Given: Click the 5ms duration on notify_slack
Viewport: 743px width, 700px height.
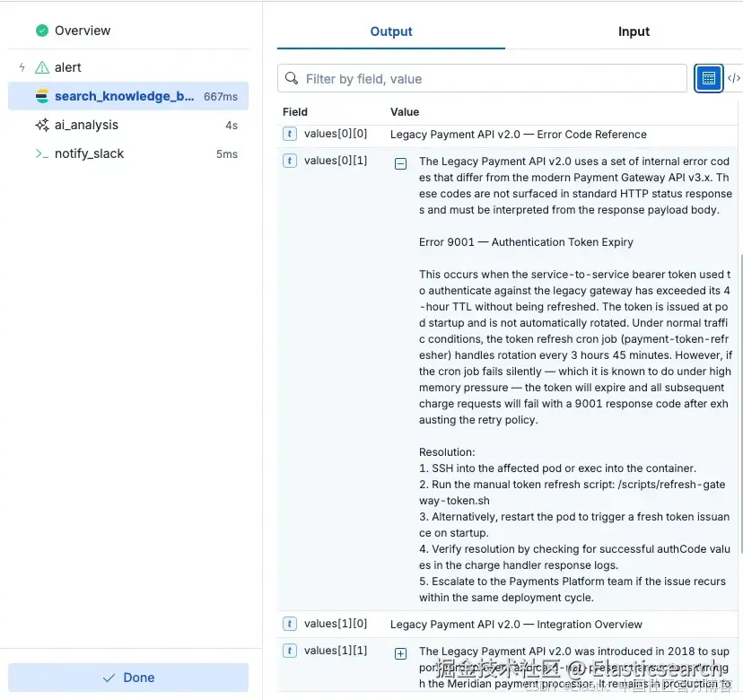Looking at the screenshot, I should pos(226,154).
